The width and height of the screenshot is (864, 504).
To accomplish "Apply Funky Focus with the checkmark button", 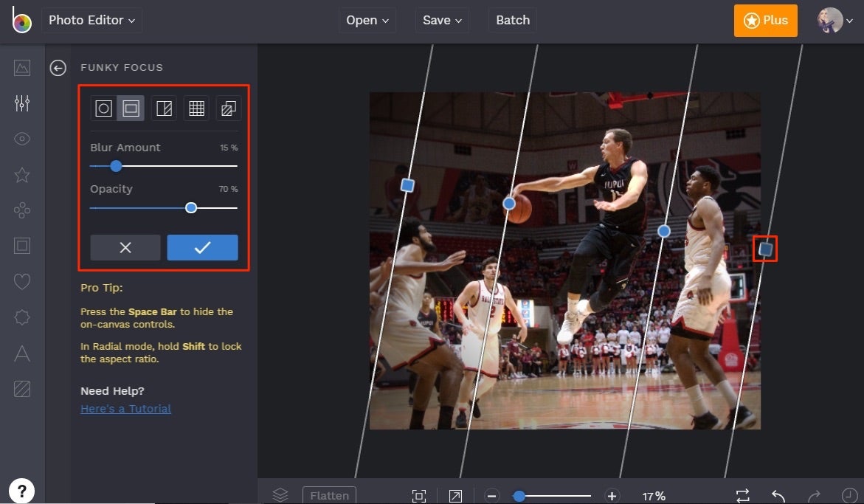I will (x=202, y=247).
